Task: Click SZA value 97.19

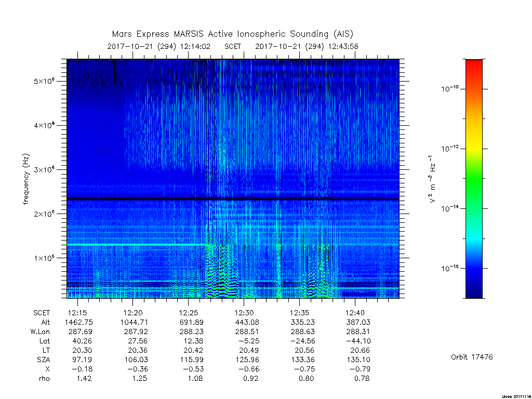Action: pos(82,360)
